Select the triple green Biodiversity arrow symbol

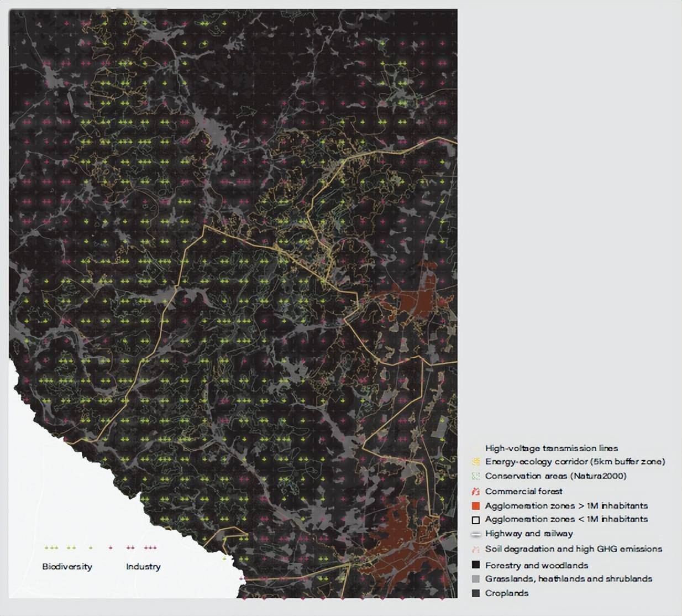click(x=51, y=547)
